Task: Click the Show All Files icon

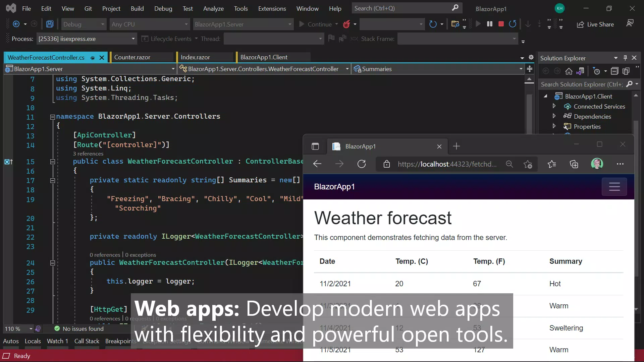Action: pyautogui.click(x=626, y=71)
